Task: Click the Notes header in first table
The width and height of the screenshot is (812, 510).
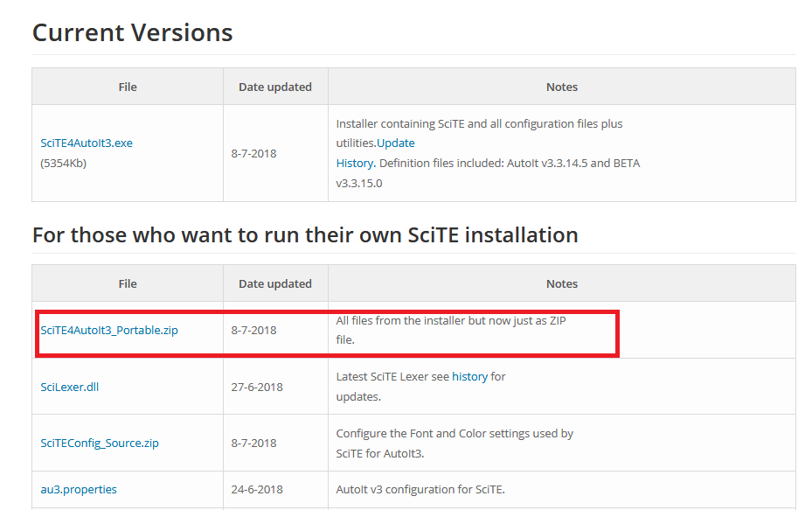Action: pyautogui.click(x=562, y=87)
